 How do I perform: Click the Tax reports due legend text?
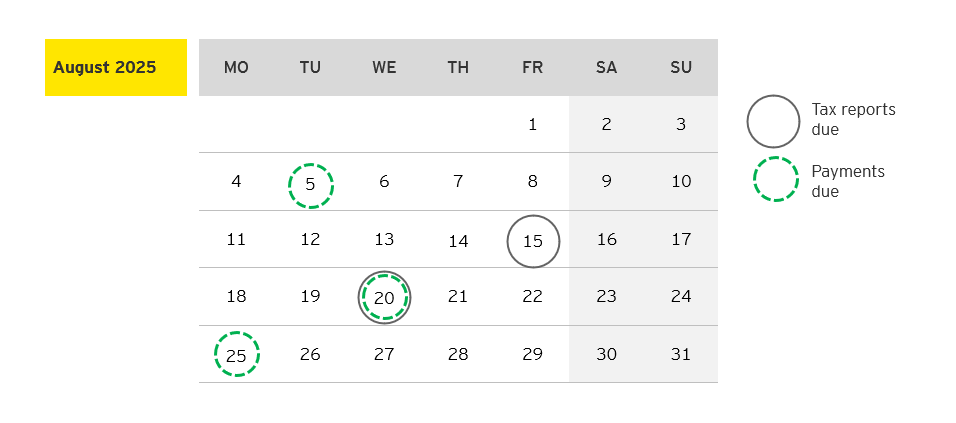point(852,120)
